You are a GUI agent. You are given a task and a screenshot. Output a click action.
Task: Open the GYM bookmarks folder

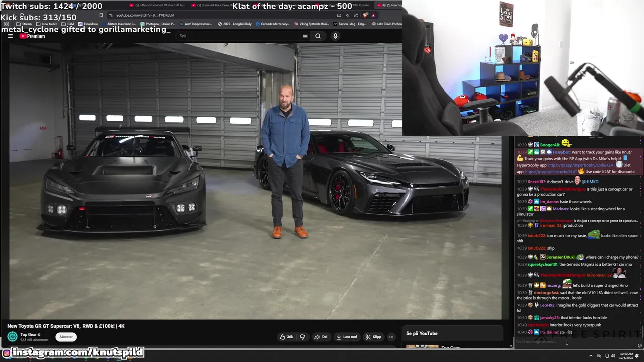67,24
